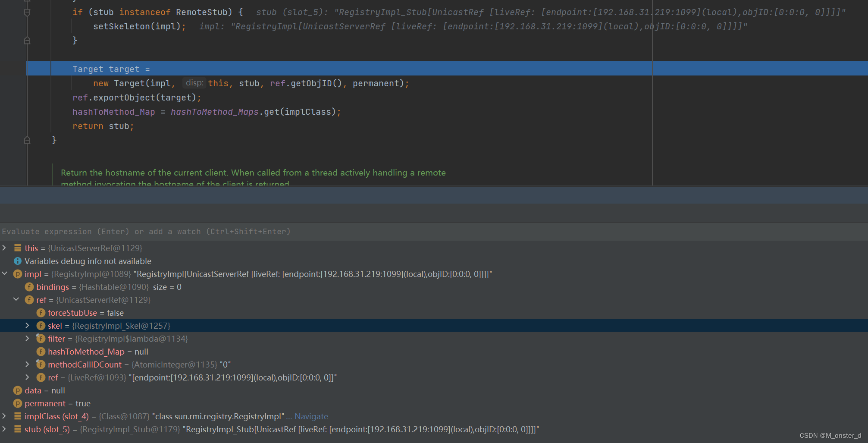This screenshot has height=443, width=868.
Task: Click the Javadoc text 'Return the hostname of the current client'
Action: pyautogui.click(x=145, y=173)
